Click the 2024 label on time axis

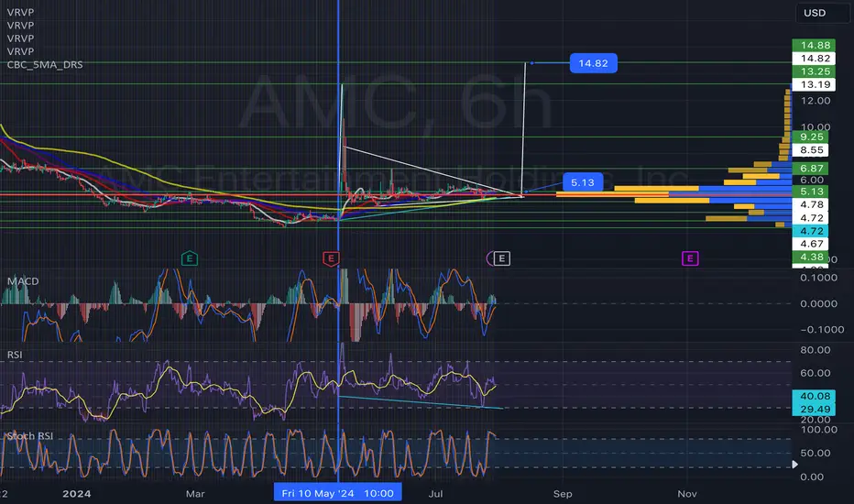coord(76,494)
